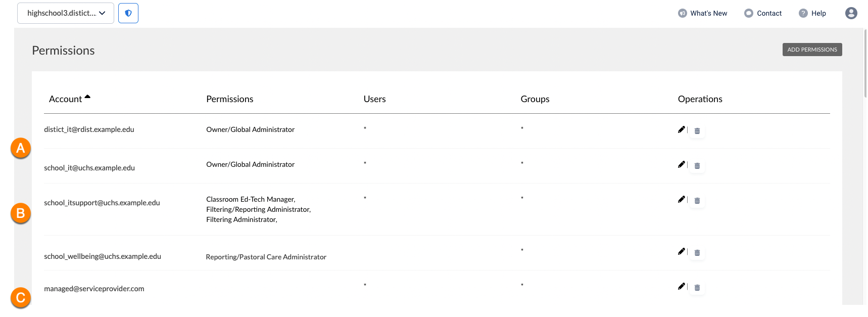Click Reporting/Pastoral Care Administrator text

click(266, 257)
